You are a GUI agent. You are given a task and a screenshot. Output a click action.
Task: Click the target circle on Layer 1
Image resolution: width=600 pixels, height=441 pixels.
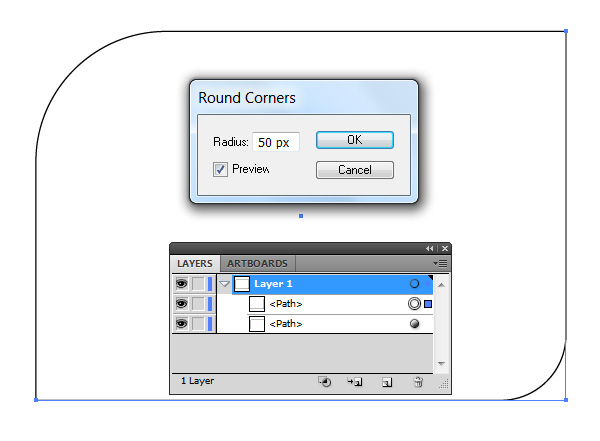point(414,284)
